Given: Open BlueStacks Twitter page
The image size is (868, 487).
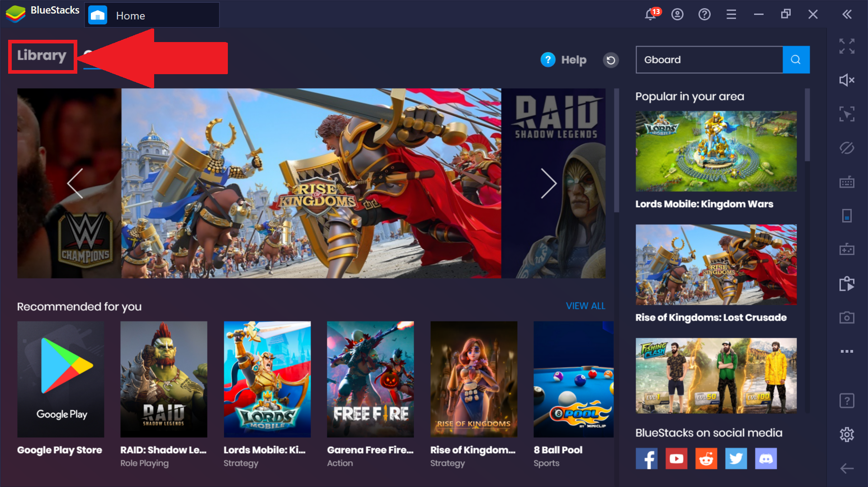Looking at the screenshot, I should [x=736, y=459].
